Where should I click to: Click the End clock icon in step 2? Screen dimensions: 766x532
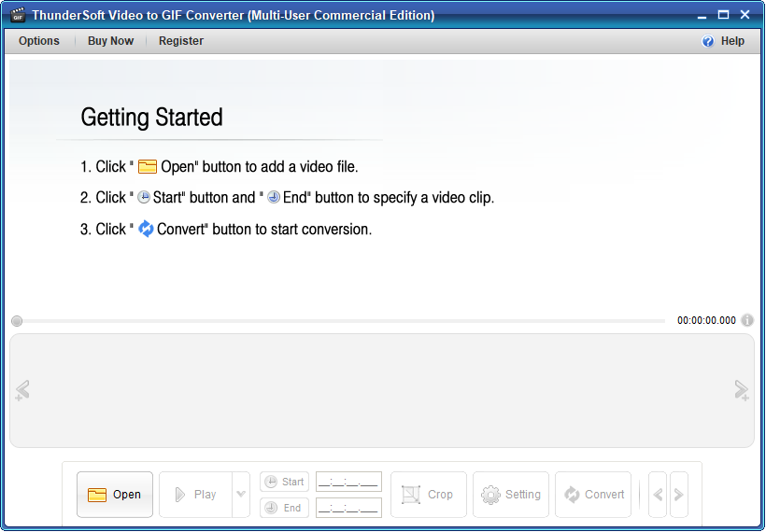coord(274,197)
